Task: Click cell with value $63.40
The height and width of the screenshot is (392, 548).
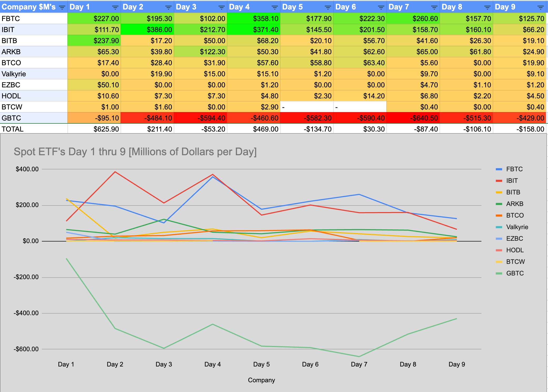Action: pos(360,63)
